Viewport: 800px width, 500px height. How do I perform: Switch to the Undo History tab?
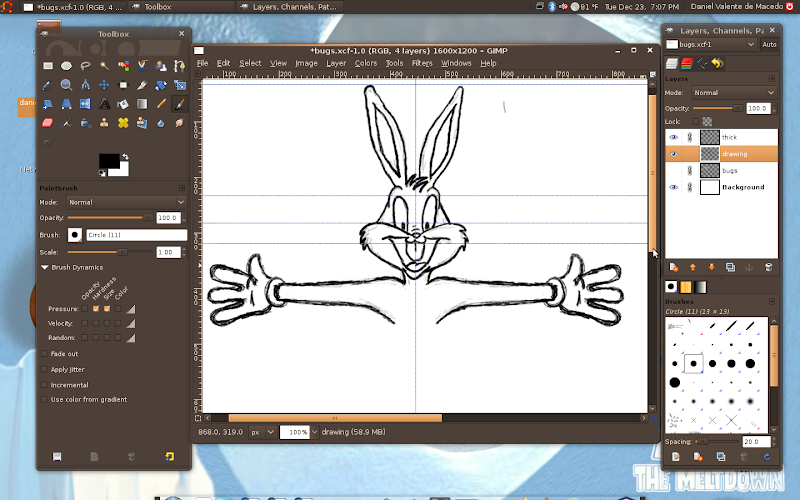pos(717,63)
